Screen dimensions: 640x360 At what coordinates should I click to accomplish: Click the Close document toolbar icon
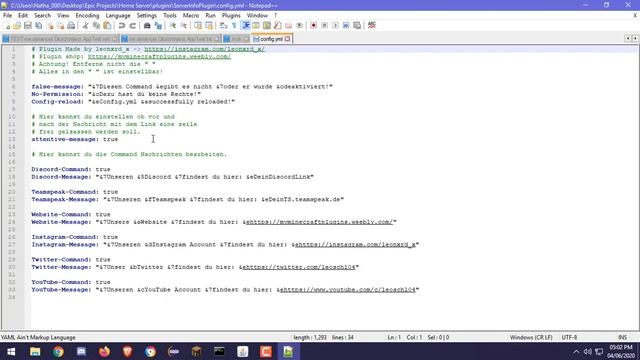50,25
